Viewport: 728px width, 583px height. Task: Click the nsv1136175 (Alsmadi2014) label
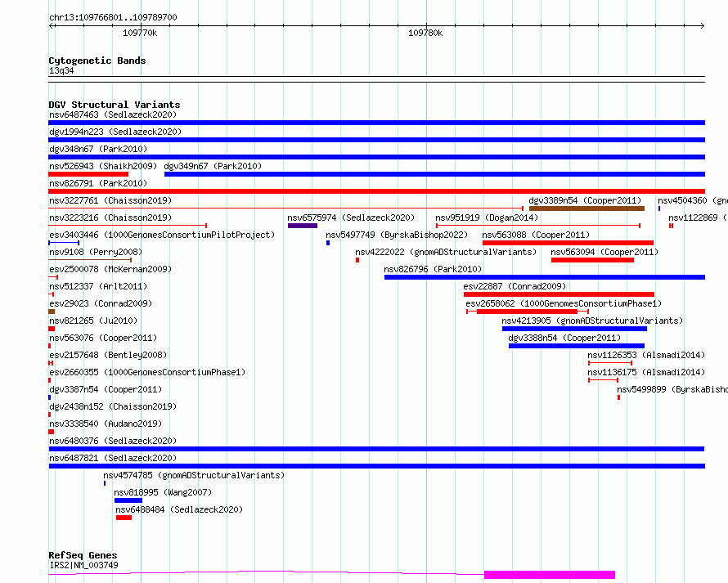646,372
